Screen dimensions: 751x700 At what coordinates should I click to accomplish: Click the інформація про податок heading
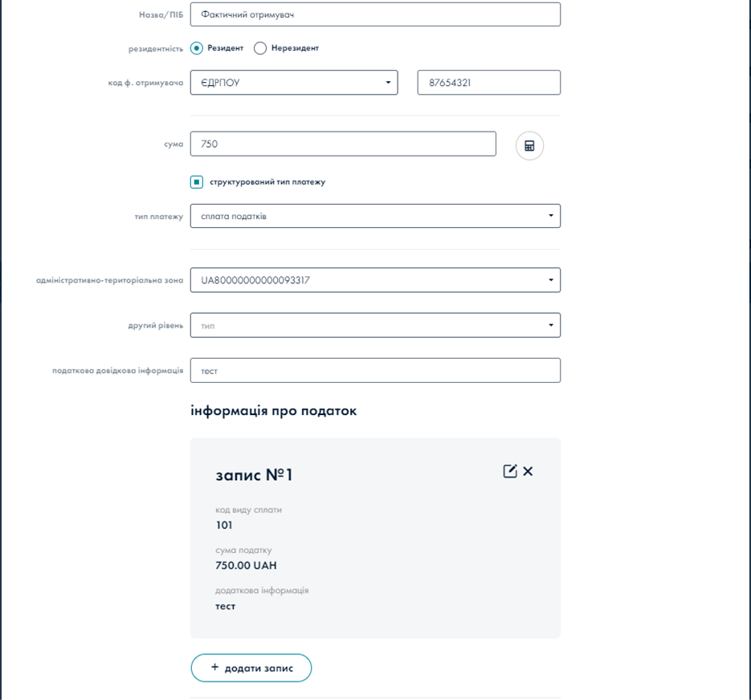[x=273, y=411]
